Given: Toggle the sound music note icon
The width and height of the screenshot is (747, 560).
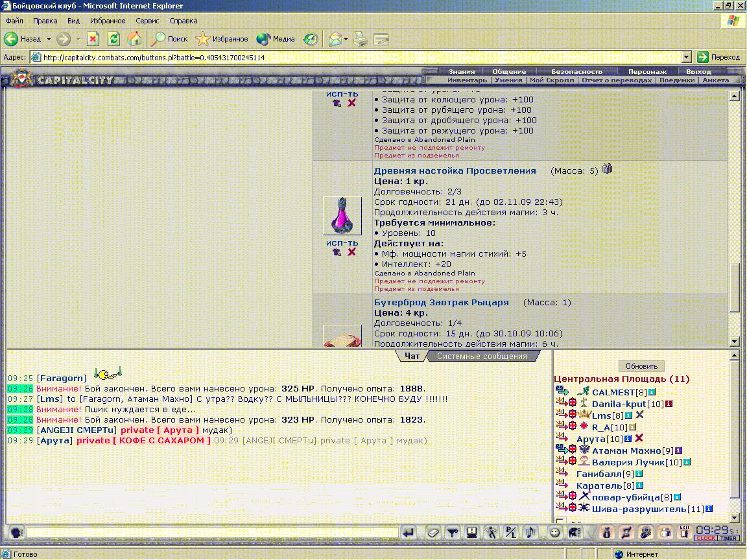Looking at the screenshot, I should [530, 532].
